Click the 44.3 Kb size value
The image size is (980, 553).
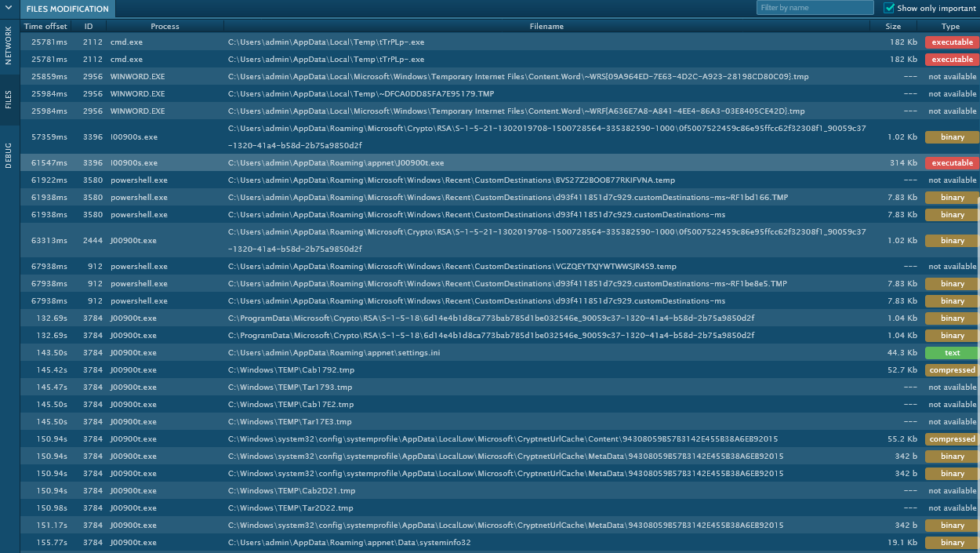pos(902,353)
